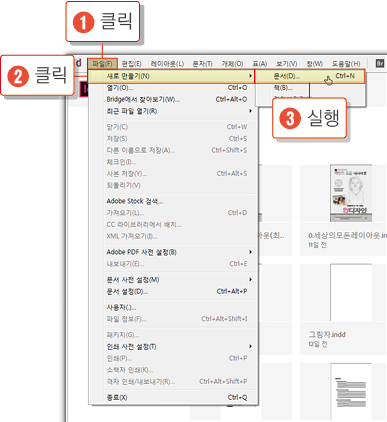Choose 문서(D)... from the submenu
The height and width of the screenshot is (422, 387).
tap(310, 76)
